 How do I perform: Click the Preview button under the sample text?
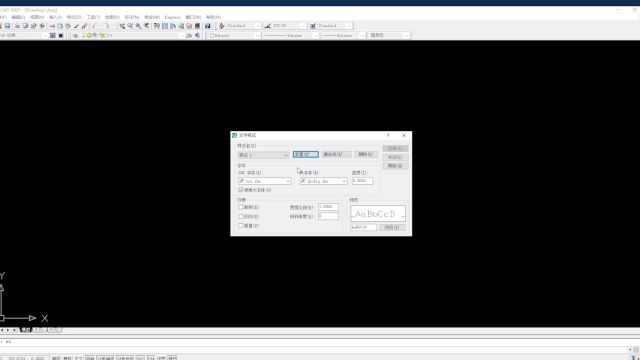pyautogui.click(x=392, y=227)
